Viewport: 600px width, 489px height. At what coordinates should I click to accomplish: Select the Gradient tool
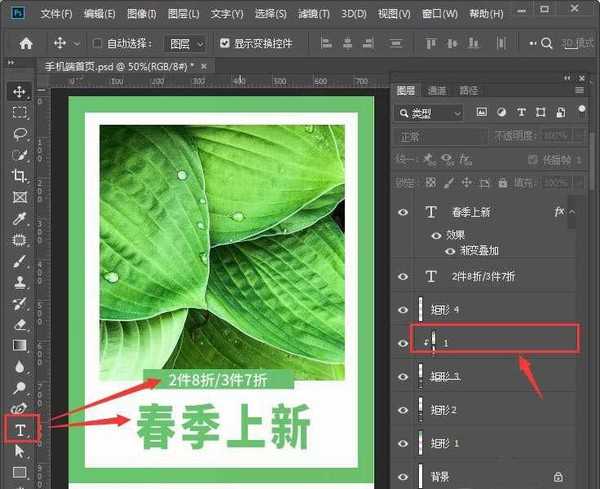pos(19,345)
